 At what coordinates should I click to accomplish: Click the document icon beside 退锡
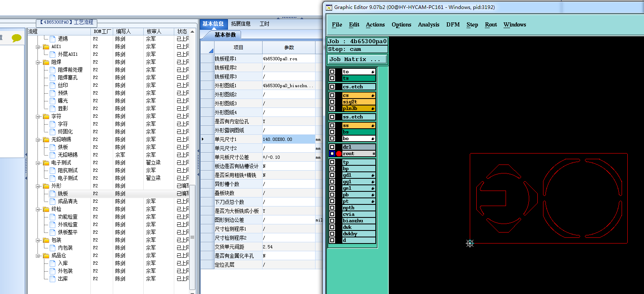click(x=53, y=39)
